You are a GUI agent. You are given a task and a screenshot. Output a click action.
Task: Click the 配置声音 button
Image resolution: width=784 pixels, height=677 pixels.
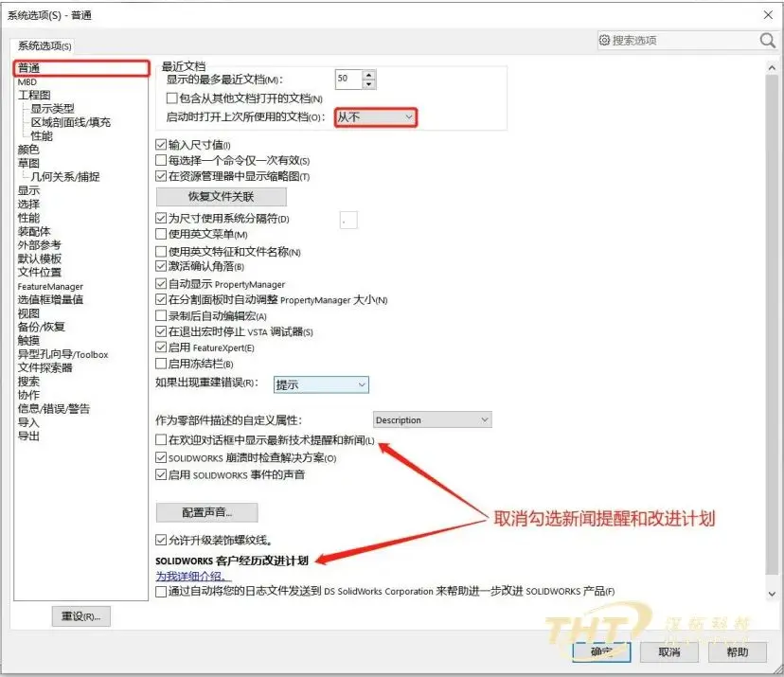coord(207,512)
